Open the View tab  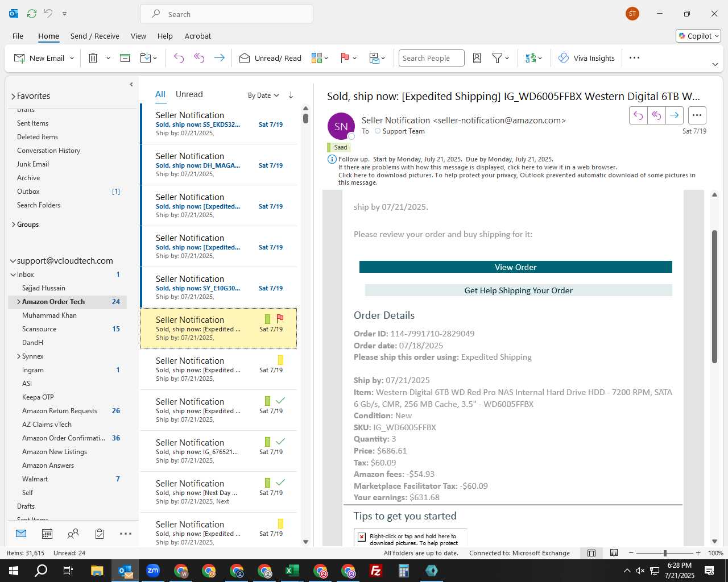pos(138,36)
